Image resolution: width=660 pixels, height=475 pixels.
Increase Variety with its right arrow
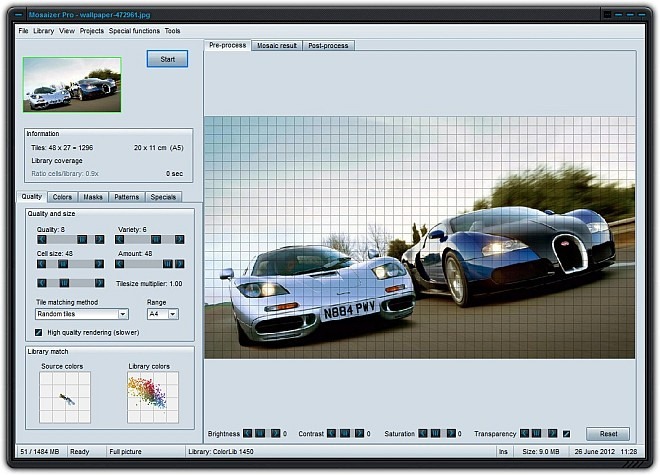(x=179, y=240)
